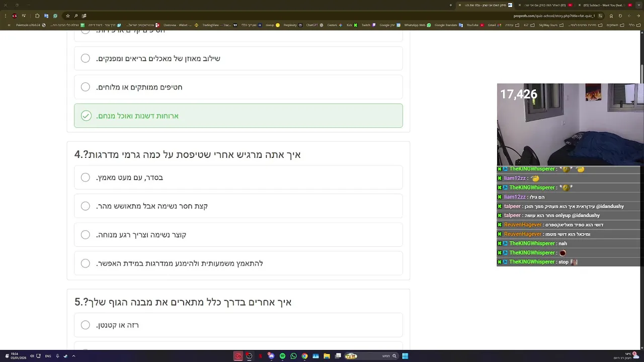
Task: Expand the system tray hidden icons chevron
Action: (x=73, y=356)
